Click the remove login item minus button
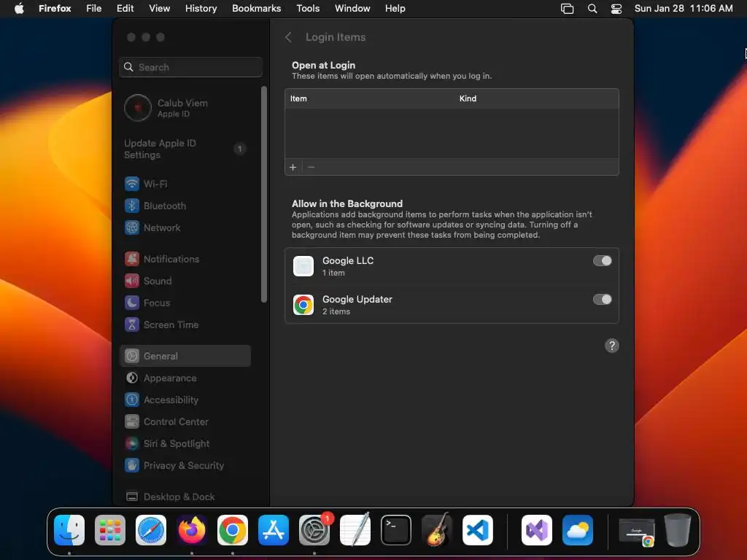Screen dimensions: 747x560 311,167
